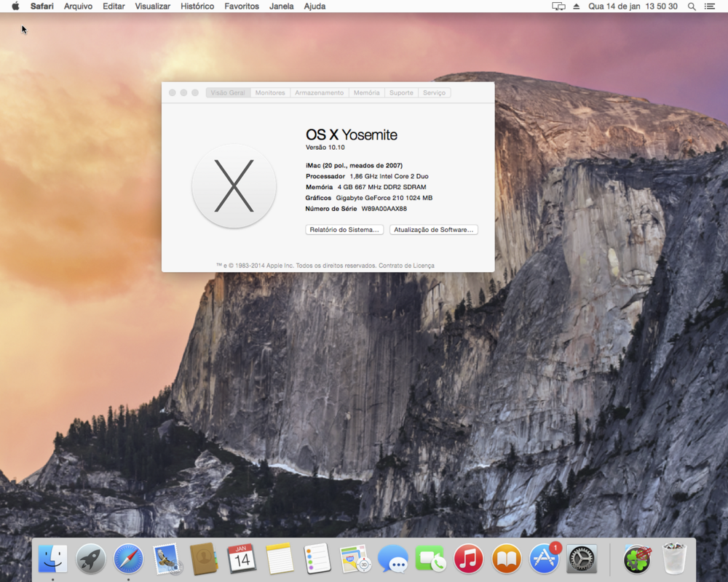The height and width of the screenshot is (582, 728).
Task: Open iBooks from the dock
Action: pyautogui.click(x=507, y=559)
